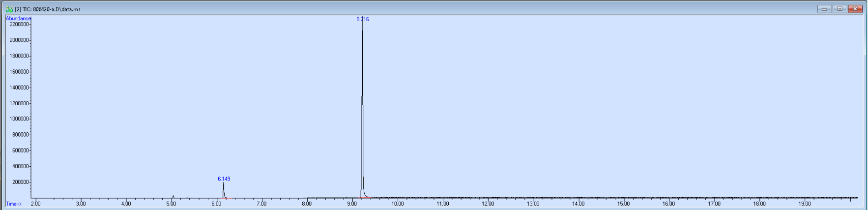Close the TIC chromatogram window

point(855,9)
